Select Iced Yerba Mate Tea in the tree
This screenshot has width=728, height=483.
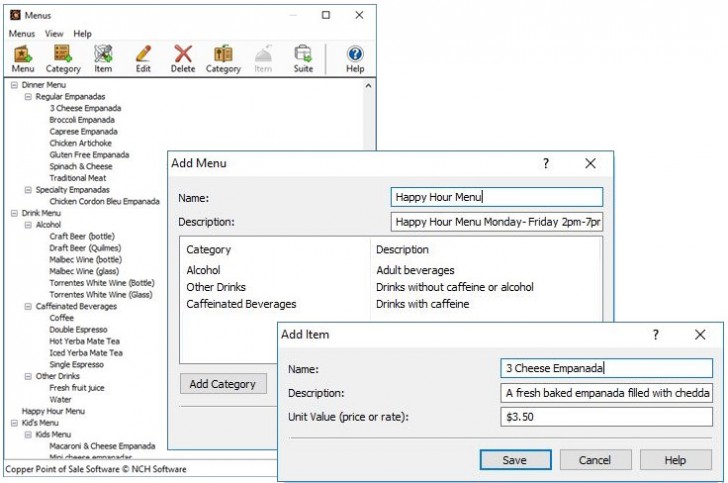(86, 353)
